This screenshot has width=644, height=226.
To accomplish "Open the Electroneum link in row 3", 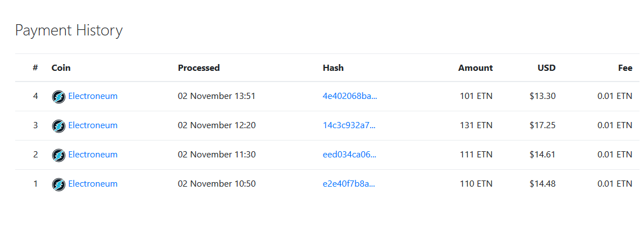I will pos(93,125).
